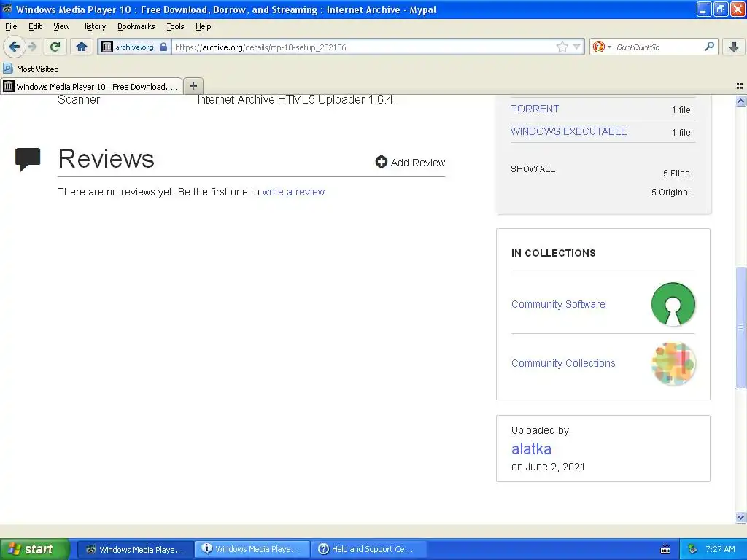The width and height of the screenshot is (747, 560).
Task: Open the DuckDuckGo search engine selector
Action: coord(602,47)
